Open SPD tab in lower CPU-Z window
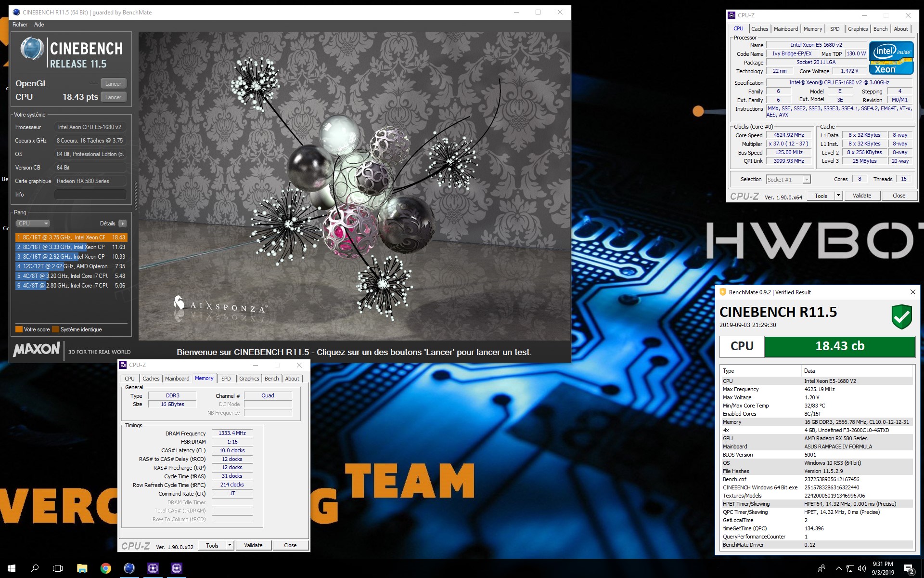Image resolution: width=924 pixels, height=578 pixels. click(226, 379)
